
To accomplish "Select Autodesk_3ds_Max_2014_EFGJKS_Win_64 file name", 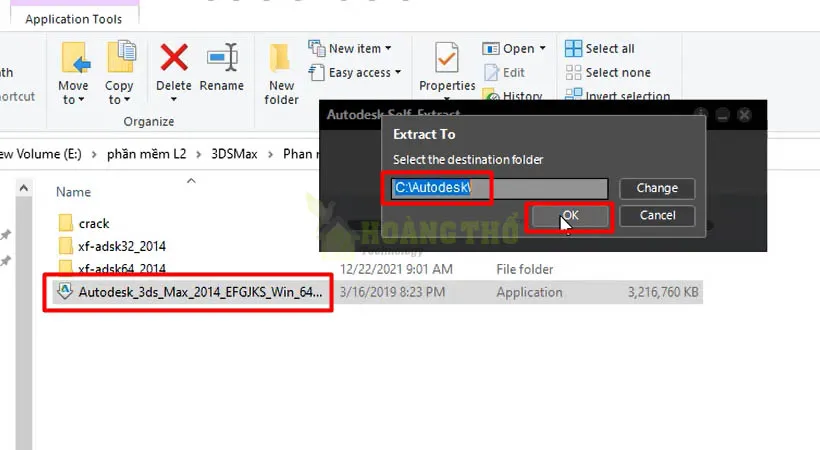I will pyautogui.click(x=200, y=292).
